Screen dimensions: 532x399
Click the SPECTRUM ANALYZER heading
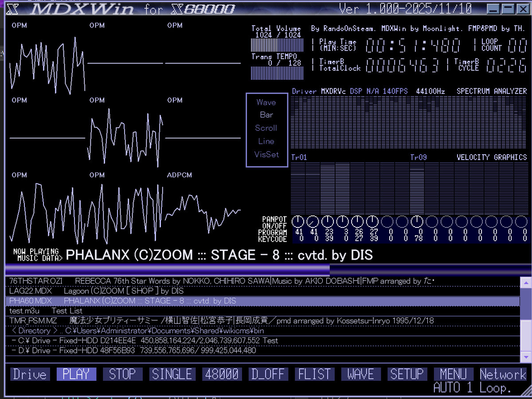click(492, 91)
